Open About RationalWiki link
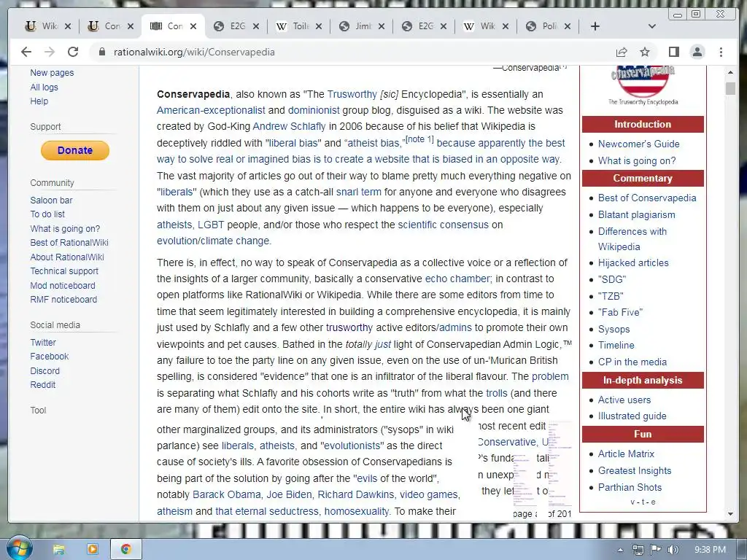 coord(66,257)
